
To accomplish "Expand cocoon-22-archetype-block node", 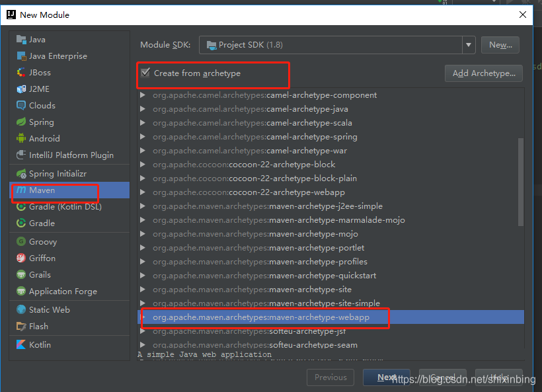I will tap(142, 165).
